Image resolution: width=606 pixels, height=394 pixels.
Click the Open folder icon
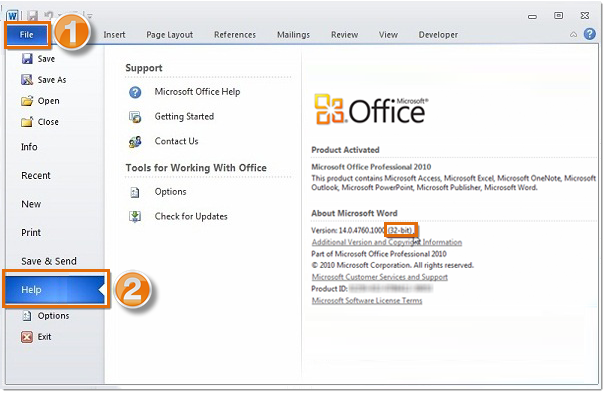(27, 101)
